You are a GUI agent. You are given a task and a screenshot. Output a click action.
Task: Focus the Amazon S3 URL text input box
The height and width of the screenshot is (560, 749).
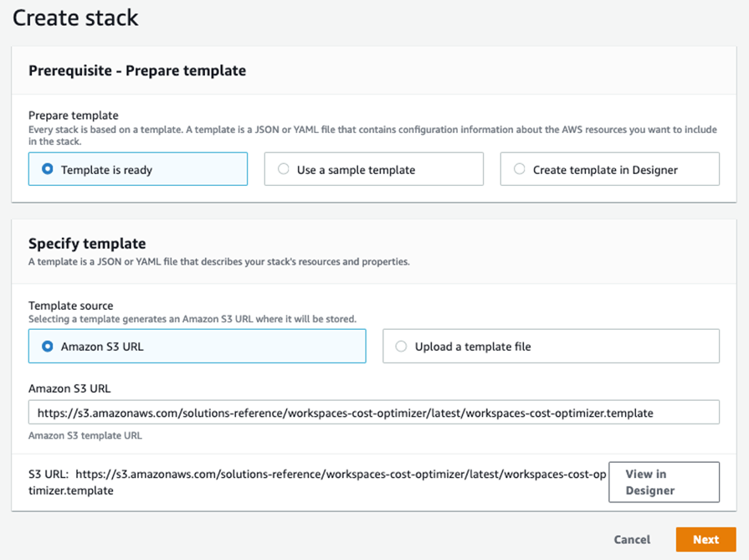[x=373, y=413]
